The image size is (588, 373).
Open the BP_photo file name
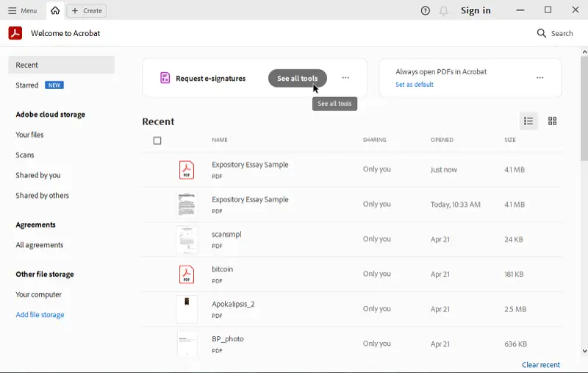coord(228,339)
